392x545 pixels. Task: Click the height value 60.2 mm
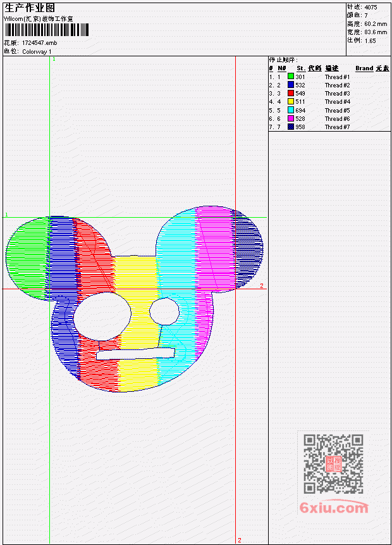(376, 23)
